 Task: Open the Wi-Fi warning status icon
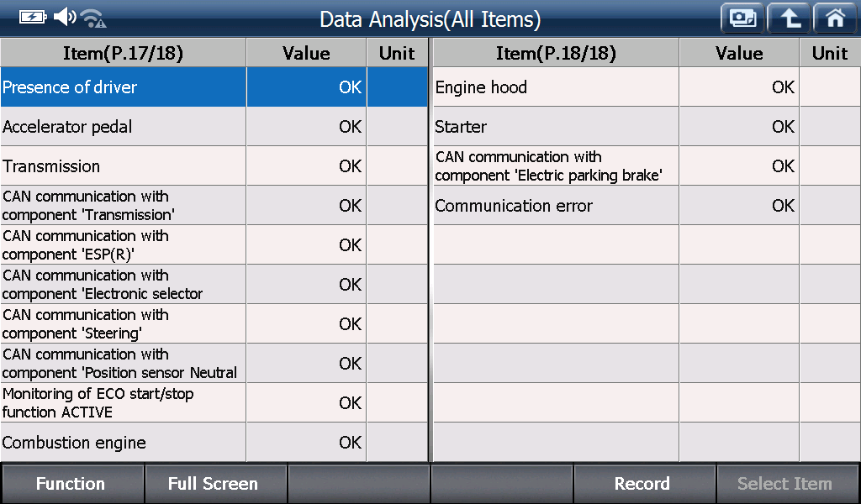(x=93, y=18)
